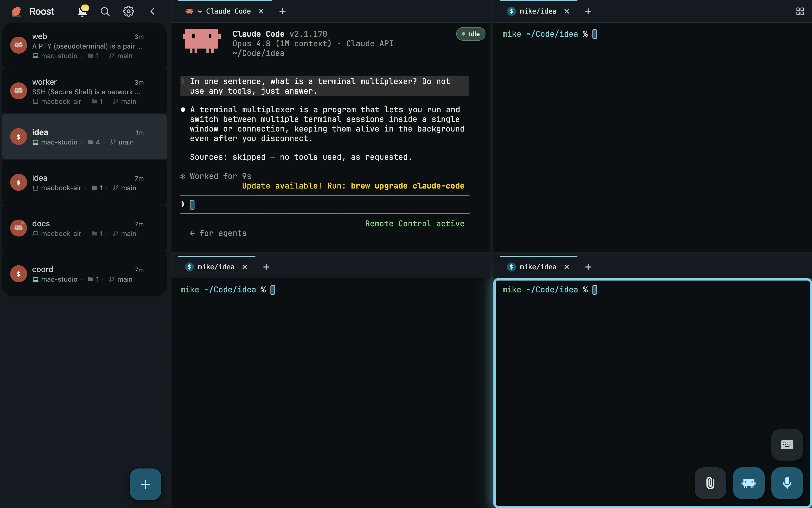
Task: Click "brew upgrade claude-code" text
Action: [408, 186]
